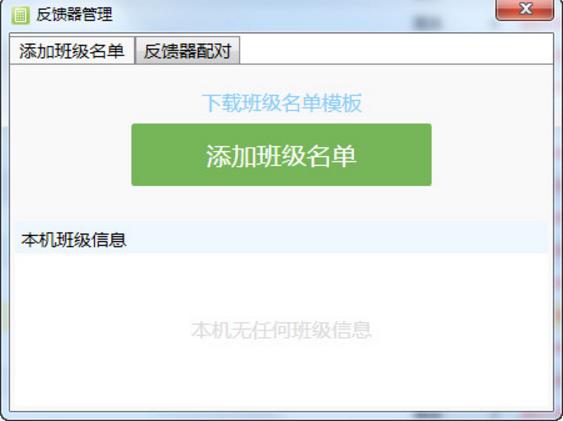Select the 添加班级名单 tab
Viewport: 563px width, 421px height.
click(72, 51)
